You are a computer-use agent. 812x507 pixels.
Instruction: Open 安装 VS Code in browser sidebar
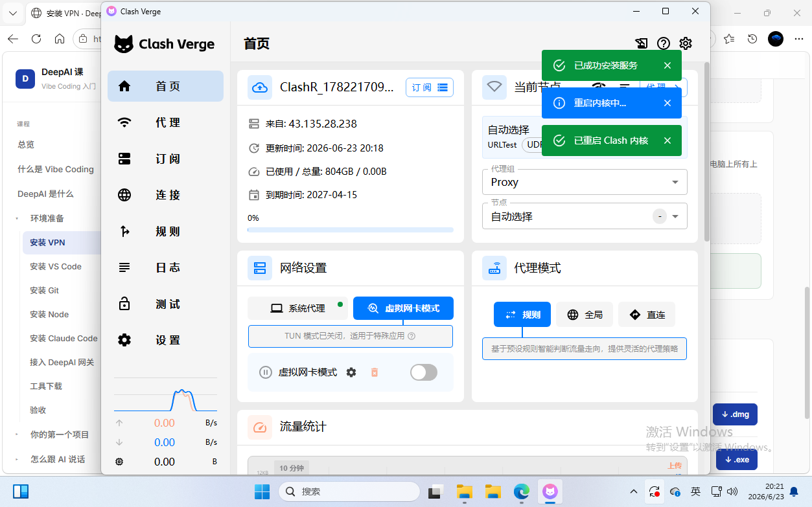(56, 266)
